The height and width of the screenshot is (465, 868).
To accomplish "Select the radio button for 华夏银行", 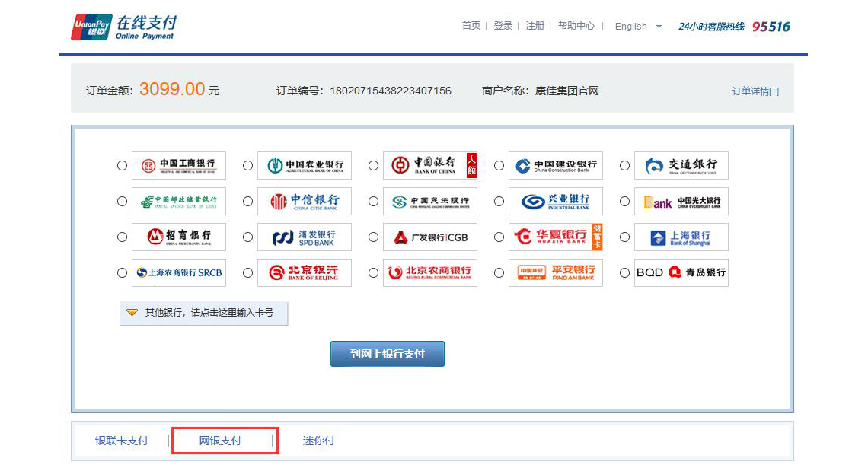I will pos(499,237).
